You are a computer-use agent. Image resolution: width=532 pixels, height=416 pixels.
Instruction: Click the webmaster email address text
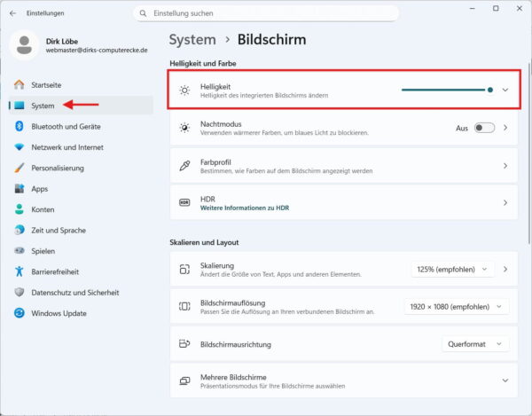point(97,51)
